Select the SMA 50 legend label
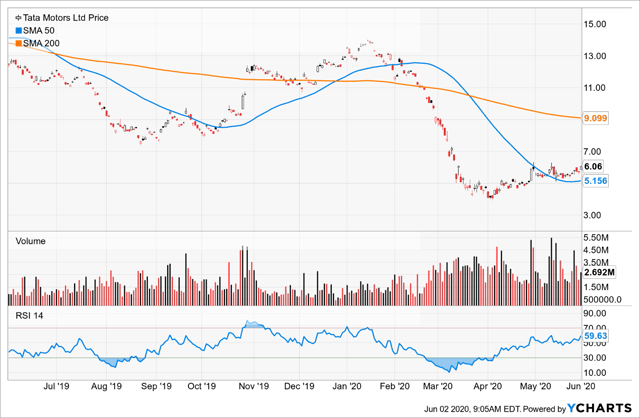Viewport: 640px width, 418px height. click(x=39, y=31)
